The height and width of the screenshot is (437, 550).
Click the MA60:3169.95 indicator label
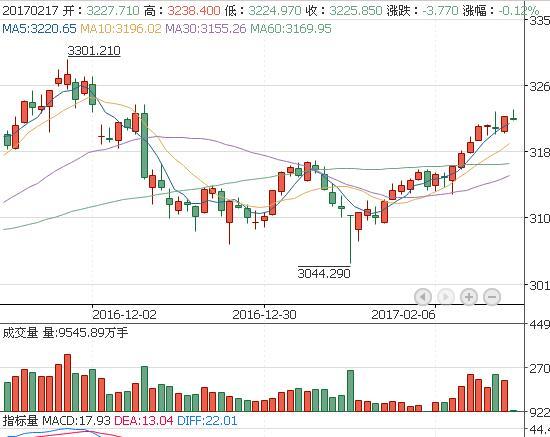291,28
